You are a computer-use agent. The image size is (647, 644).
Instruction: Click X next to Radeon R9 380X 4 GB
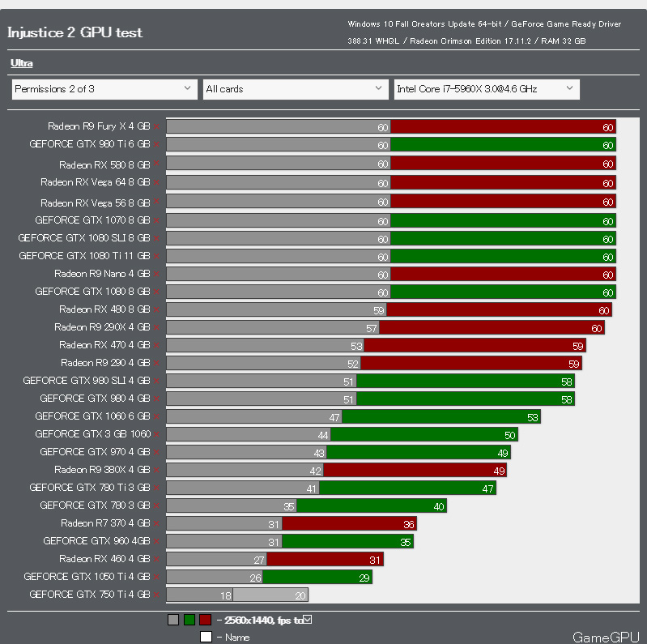coord(156,470)
